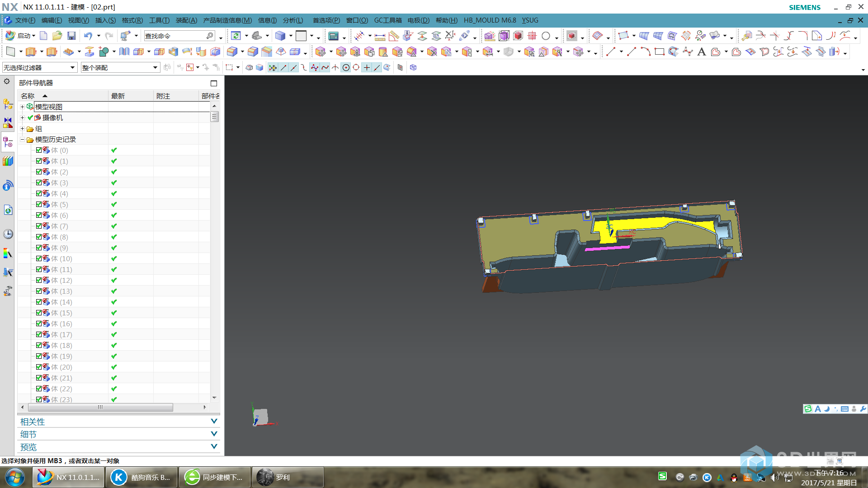Select the text tool A icon
This screenshot has height=488, width=868.
[x=701, y=52]
